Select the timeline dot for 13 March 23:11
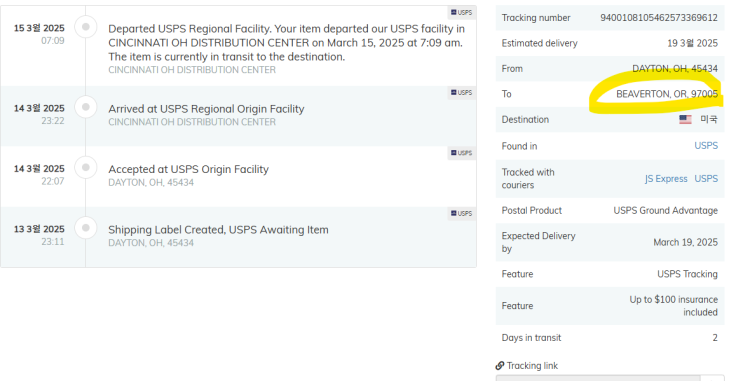 click(86, 228)
